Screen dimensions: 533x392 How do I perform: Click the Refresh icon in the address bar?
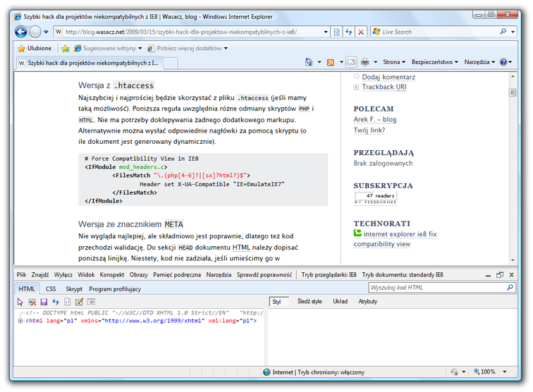click(349, 32)
